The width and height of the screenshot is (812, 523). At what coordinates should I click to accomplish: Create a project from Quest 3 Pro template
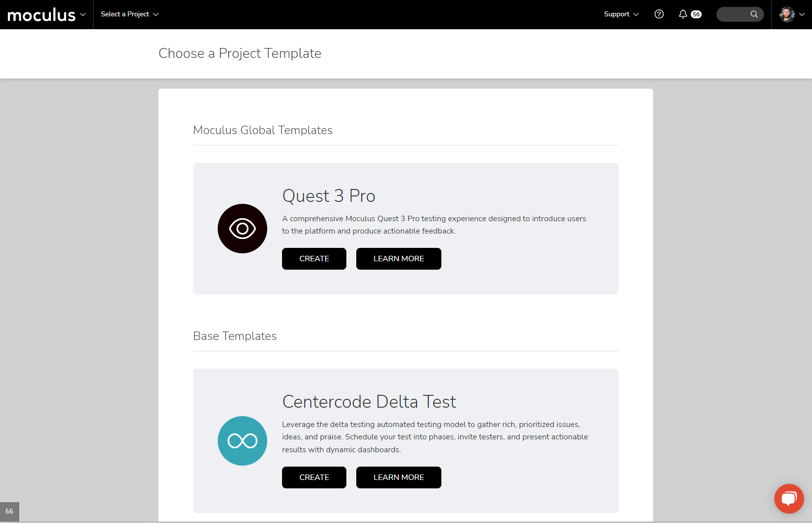coord(314,259)
